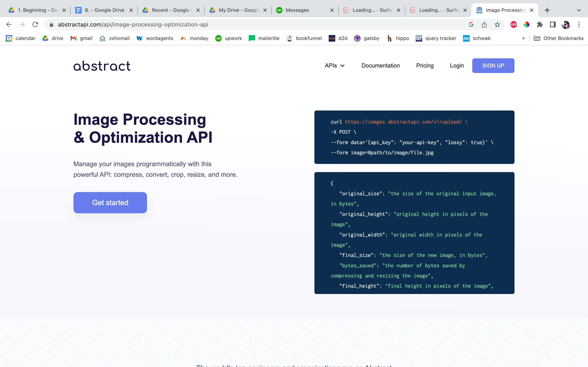Navigate back using the browser arrow
Screen dimensions: 588x367
click(x=9, y=24)
